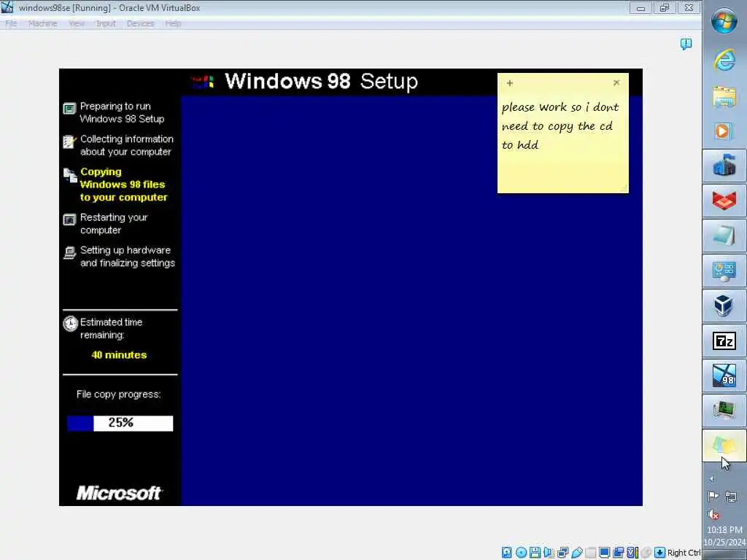Open the Windows Start orb
Image resolution: width=747 pixels, height=560 pixels.
click(724, 20)
